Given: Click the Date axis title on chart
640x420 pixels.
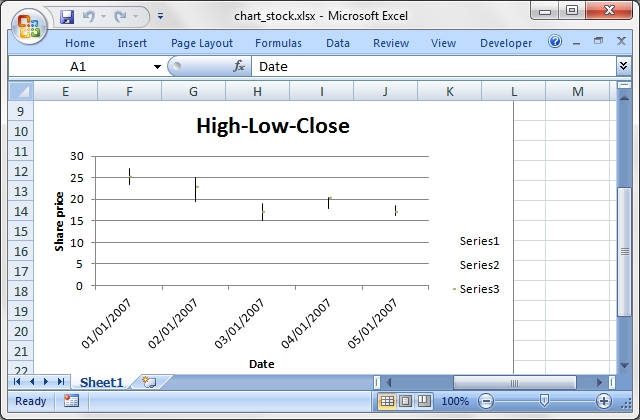Looking at the screenshot, I should [x=262, y=364].
